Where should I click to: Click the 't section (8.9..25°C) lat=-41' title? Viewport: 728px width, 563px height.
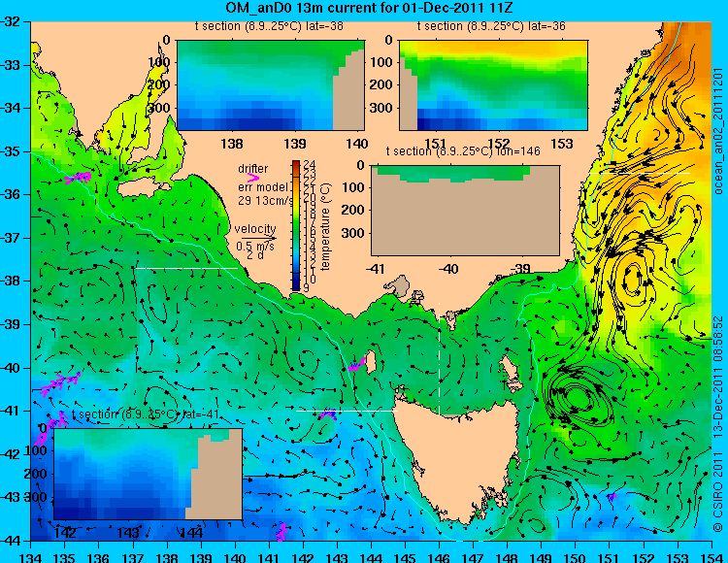tap(146, 414)
